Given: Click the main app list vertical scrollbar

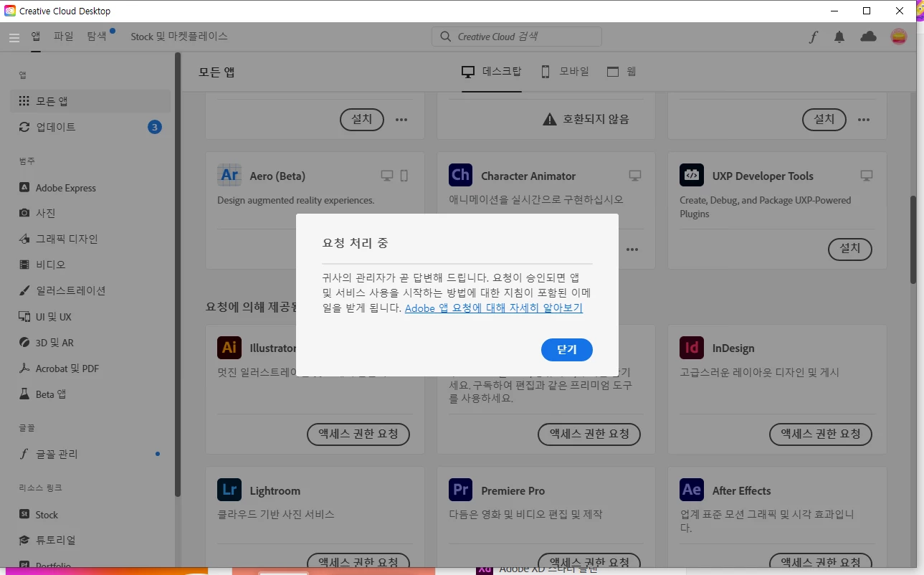Looking at the screenshot, I should 913,240.
